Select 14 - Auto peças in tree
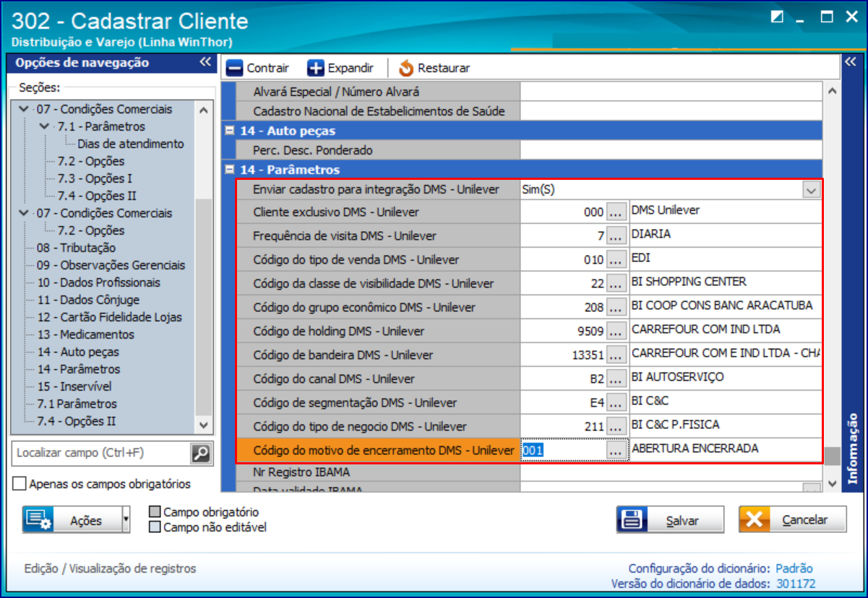Viewport: 868px width, 598px height. point(78,352)
